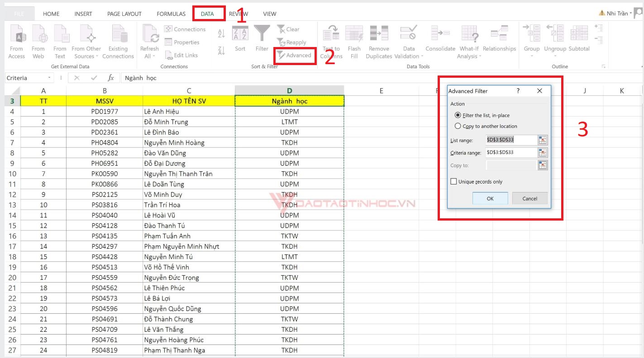Choose Copy to another location option
The image size is (644, 358).
(458, 126)
